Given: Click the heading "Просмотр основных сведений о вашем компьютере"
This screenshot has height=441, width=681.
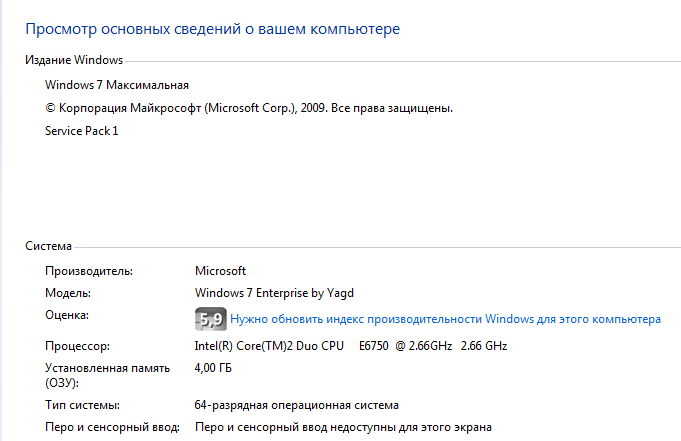Looking at the screenshot, I should point(212,30).
